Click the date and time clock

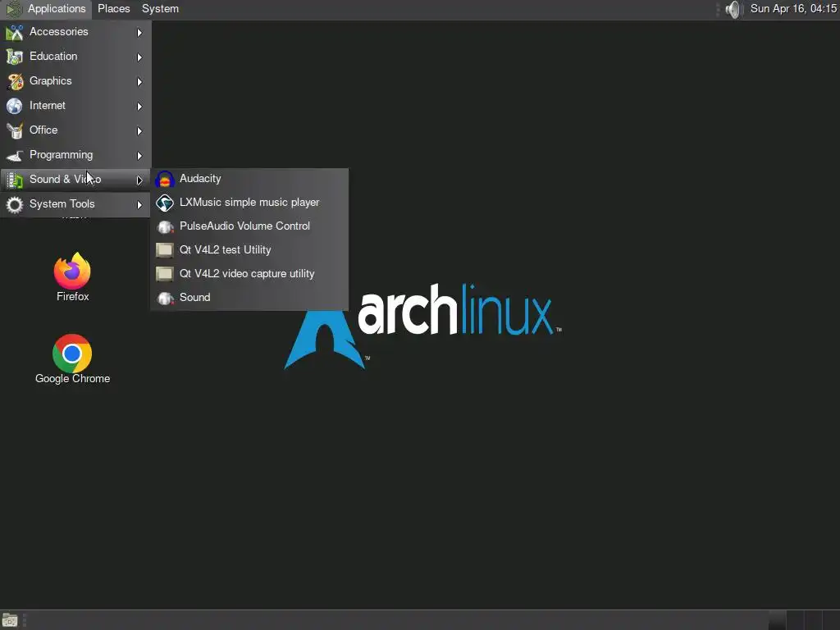click(793, 9)
